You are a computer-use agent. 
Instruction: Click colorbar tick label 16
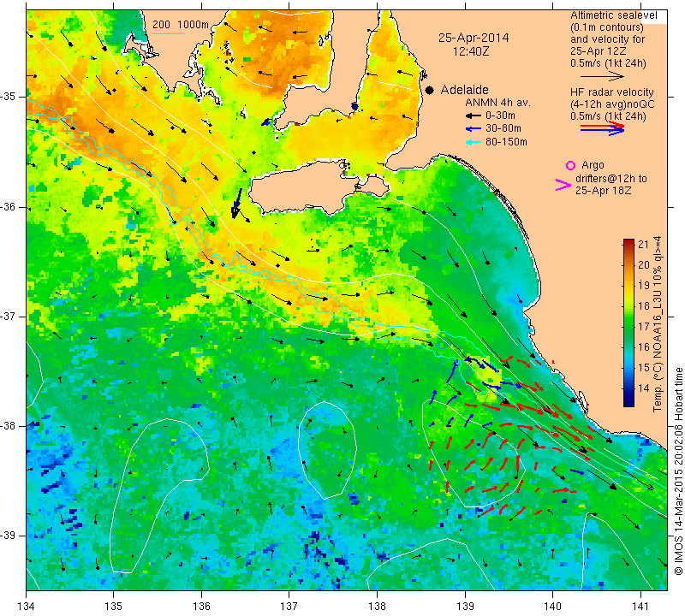point(644,347)
